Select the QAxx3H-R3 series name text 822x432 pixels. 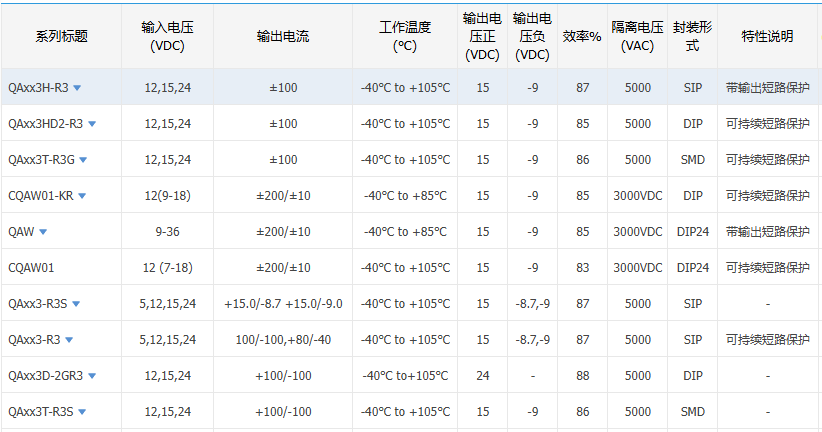pyautogui.click(x=37, y=88)
